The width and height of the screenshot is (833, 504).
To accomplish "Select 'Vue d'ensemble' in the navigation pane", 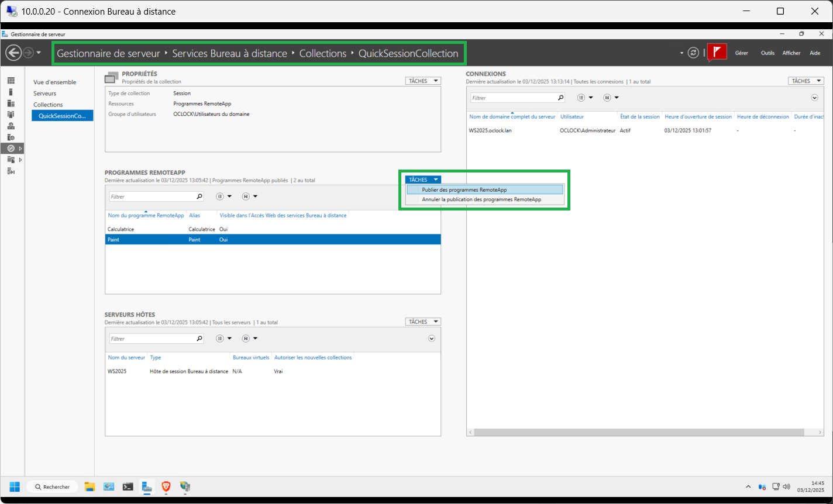I will (x=55, y=82).
